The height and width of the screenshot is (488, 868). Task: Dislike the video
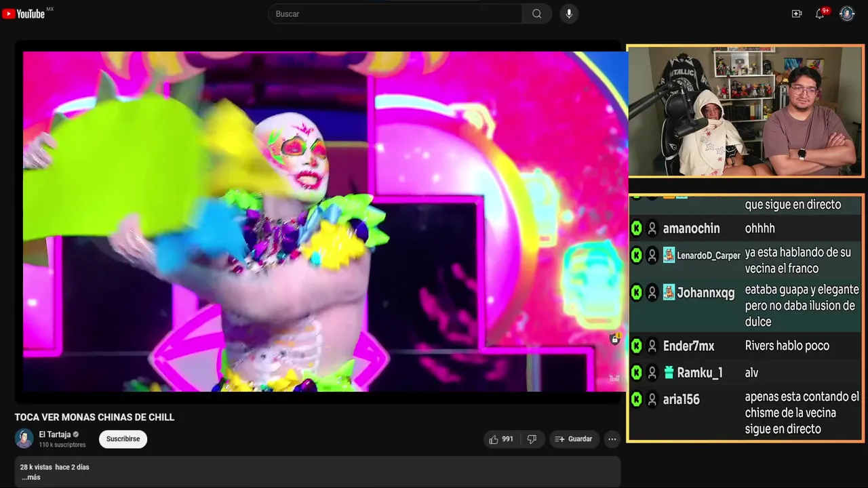[x=532, y=439]
